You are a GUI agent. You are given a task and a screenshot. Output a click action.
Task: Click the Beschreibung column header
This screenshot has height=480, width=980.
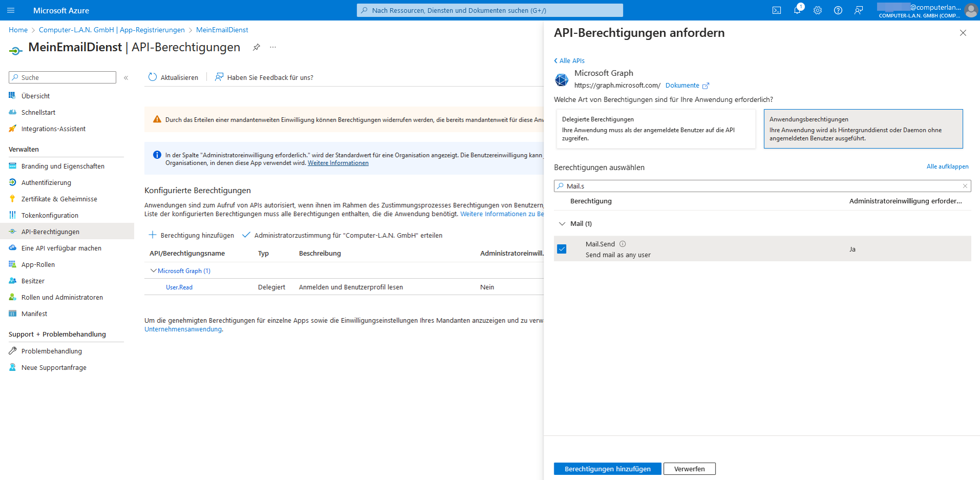tap(320, 253)
